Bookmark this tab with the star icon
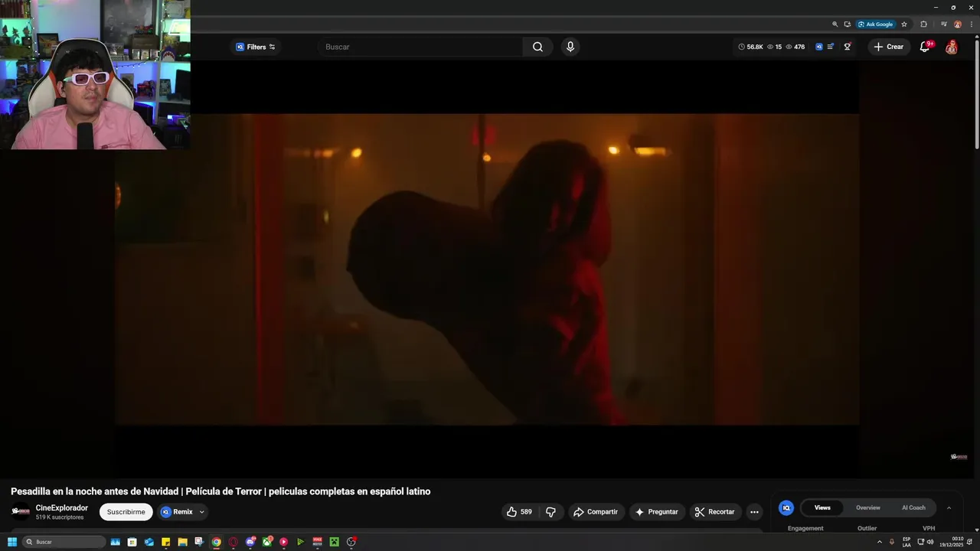This screenshot has width=980, height=551. click(904, 24)
